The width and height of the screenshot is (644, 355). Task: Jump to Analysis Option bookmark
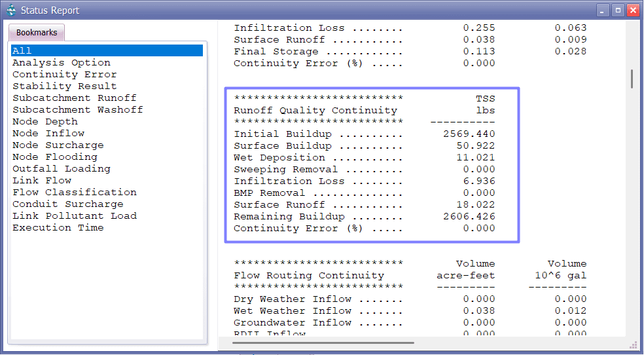coord(62,63)
